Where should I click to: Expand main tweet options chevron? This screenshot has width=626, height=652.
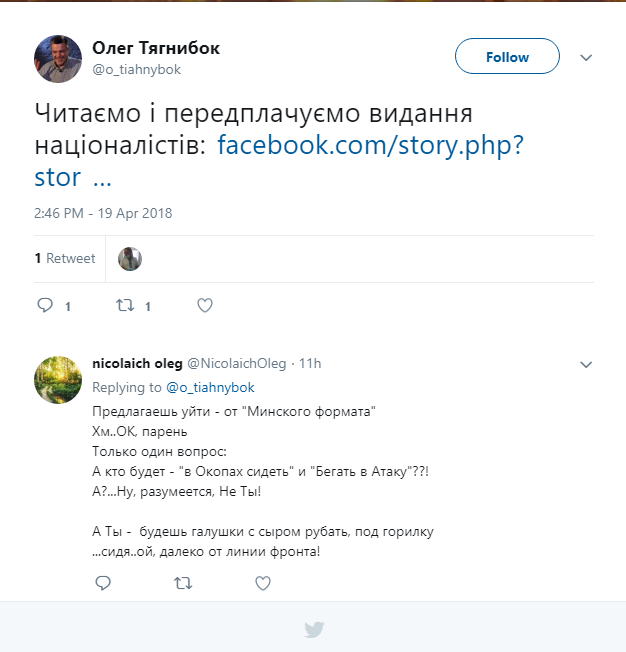coord(587,58)
